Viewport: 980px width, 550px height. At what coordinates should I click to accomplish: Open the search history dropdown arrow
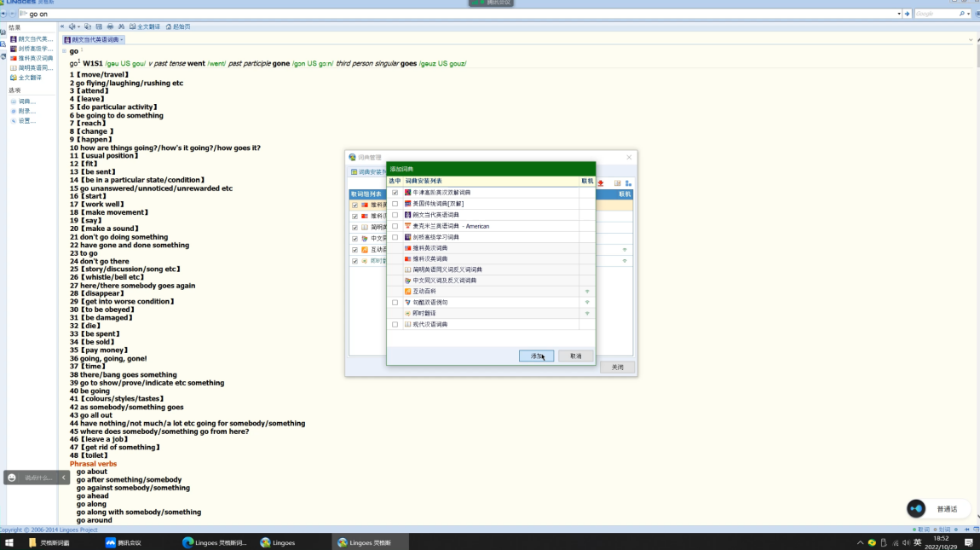pos(899,14)
